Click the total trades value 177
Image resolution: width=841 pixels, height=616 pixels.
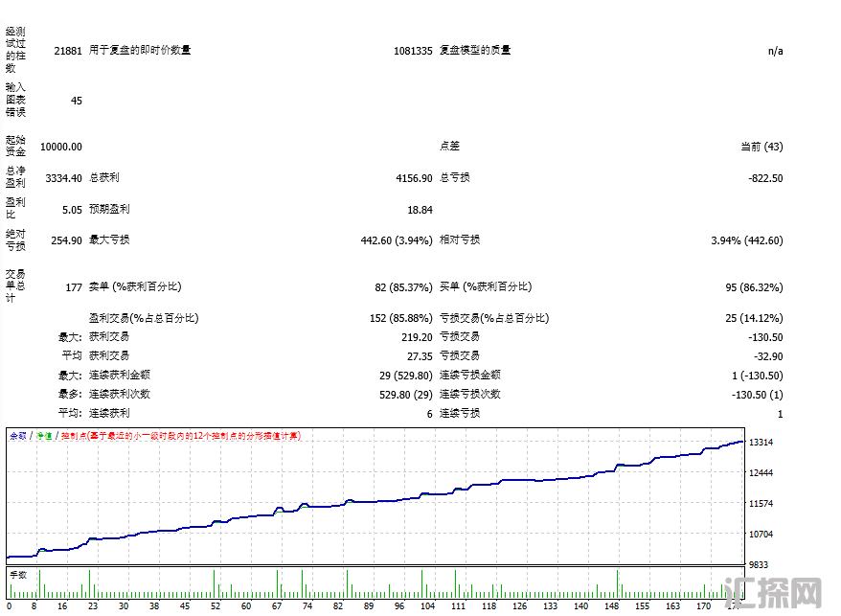[x=74, y=287]
